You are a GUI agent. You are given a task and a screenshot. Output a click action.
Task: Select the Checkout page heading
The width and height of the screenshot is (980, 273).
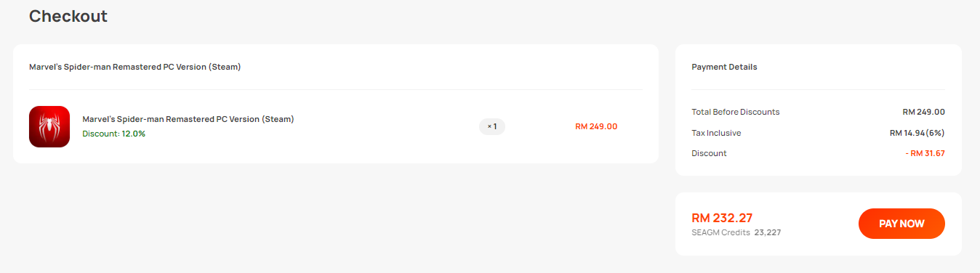(68, 16)
